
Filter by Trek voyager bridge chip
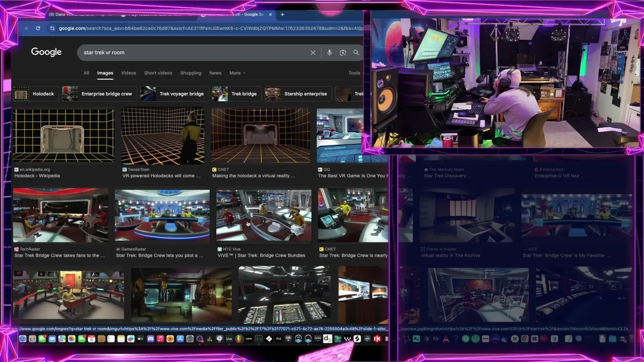click(174, 94)
